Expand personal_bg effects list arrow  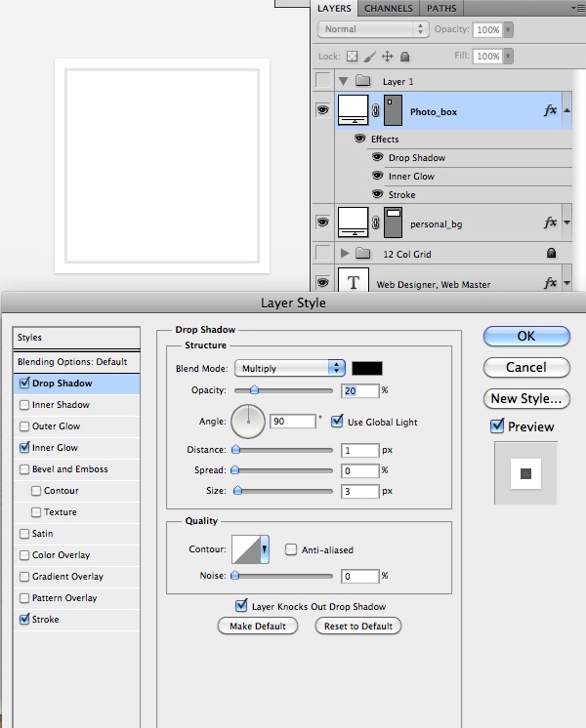pos(566,222)
